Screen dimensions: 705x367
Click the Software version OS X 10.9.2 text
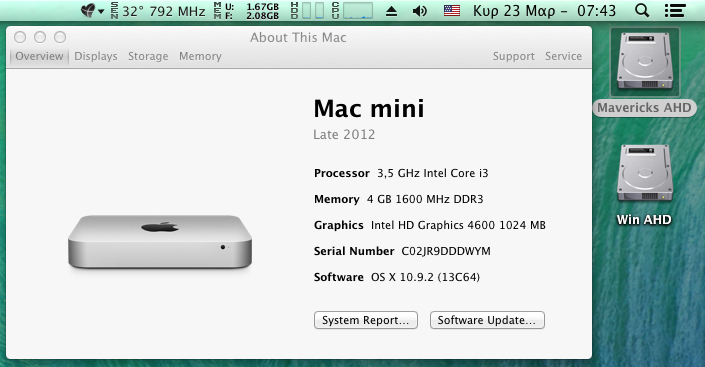425,277
